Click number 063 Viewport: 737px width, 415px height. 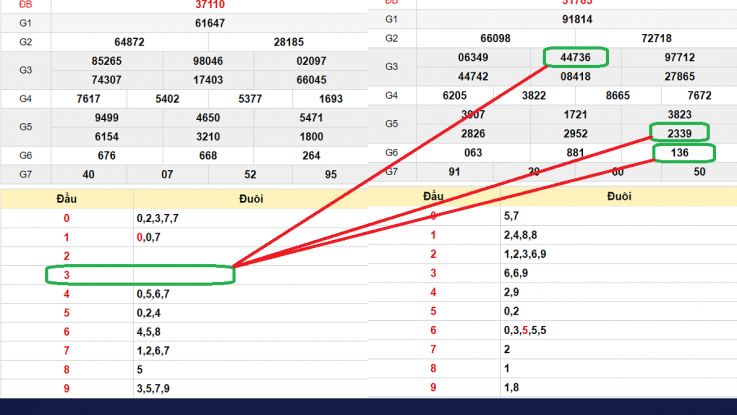tap(473, 153)
